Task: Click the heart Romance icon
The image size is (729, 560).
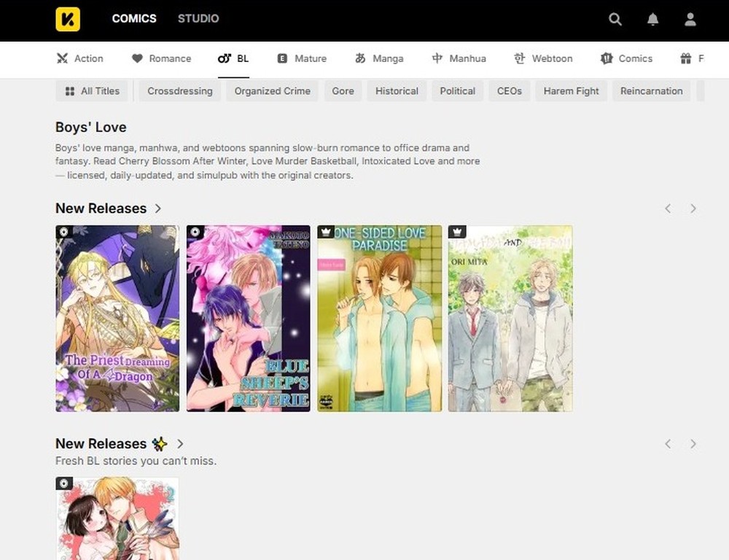Action: coord(137,58)
